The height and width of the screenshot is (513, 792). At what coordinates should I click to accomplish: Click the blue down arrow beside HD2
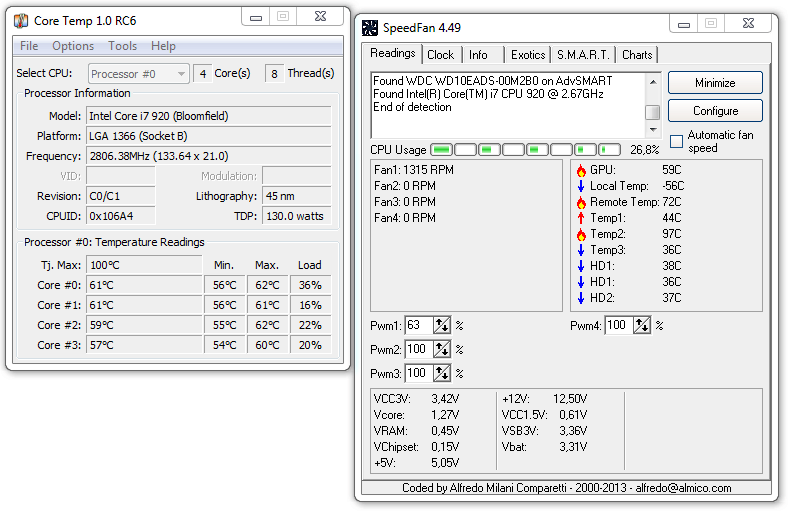(x=581, y=298)
